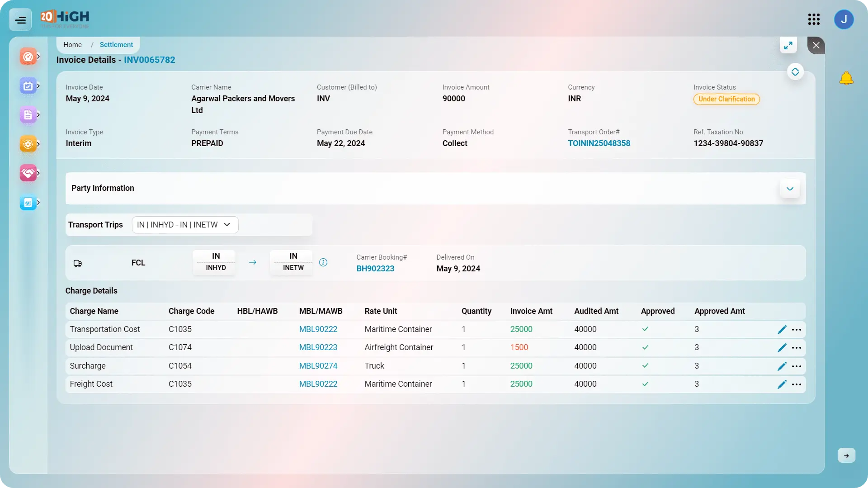Edit the Freight Cost charge row

[782, 384]
